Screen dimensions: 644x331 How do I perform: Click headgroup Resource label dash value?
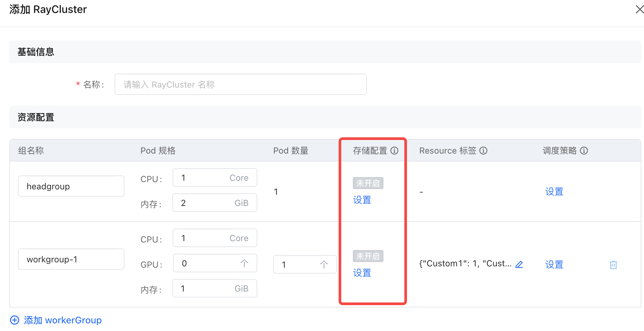[421, 192]
